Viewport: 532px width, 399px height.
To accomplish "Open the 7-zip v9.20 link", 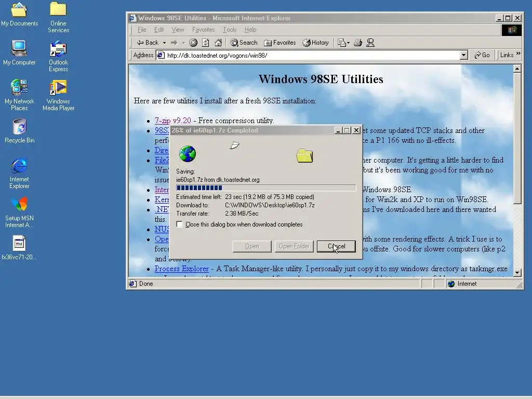I will tap(172, 121).
